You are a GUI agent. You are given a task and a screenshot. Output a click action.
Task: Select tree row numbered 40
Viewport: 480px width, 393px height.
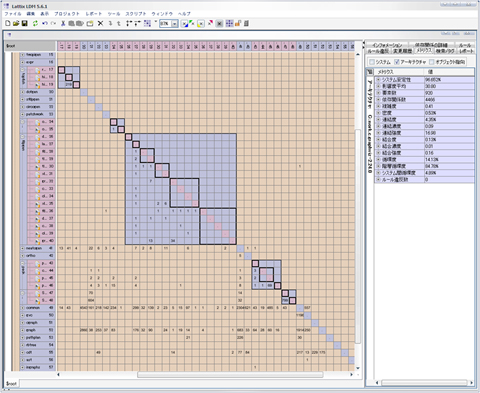pyautogui.click(x=40, y=241)
